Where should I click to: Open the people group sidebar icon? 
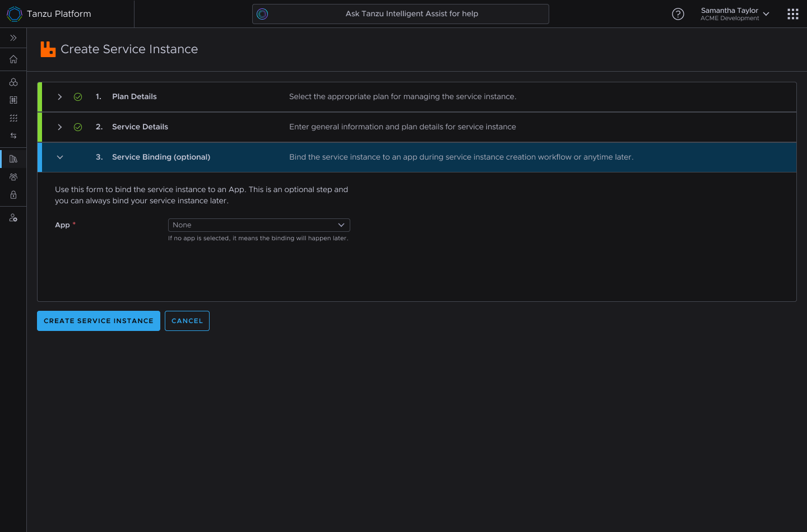[x=13, y=177]
